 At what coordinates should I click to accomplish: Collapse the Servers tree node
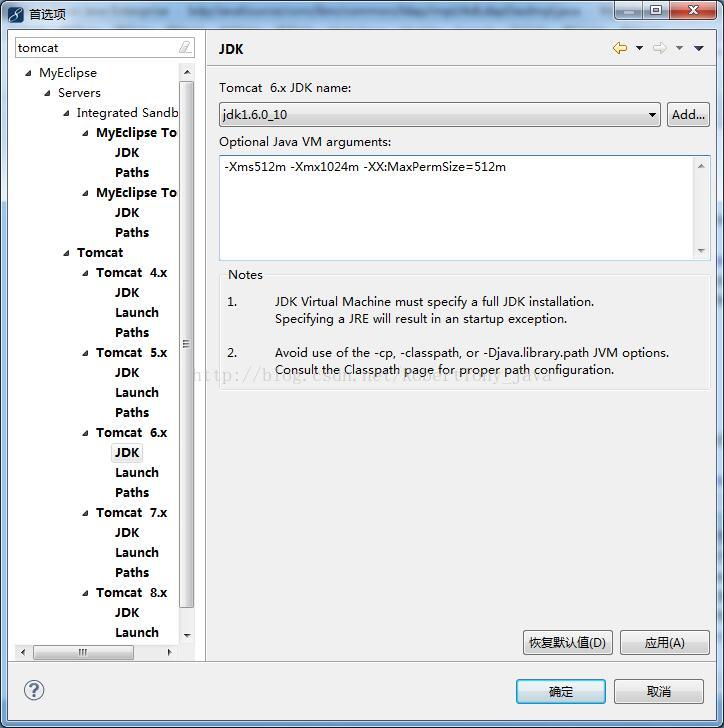click(47, 93)
